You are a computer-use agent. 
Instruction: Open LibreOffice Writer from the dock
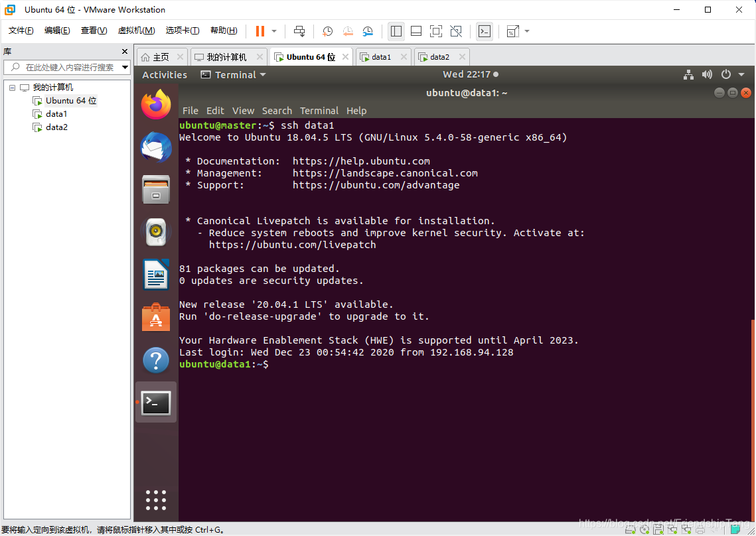pyautogui.click(x=156, y=275)
